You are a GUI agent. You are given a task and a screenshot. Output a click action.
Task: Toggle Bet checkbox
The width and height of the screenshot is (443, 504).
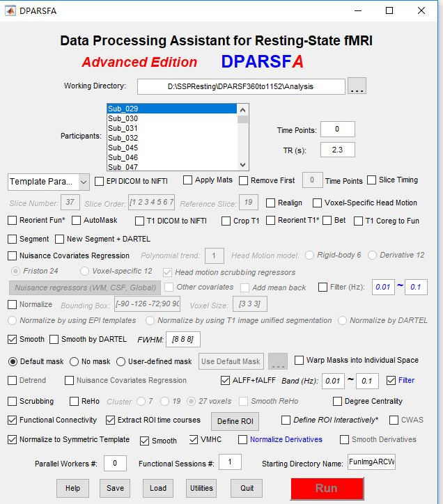coord(327,220)
